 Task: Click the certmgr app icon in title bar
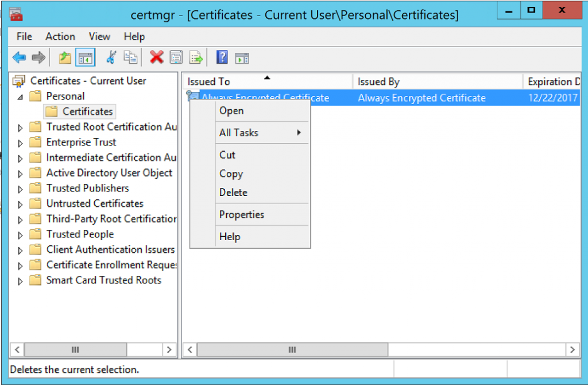tap(16, 14)
